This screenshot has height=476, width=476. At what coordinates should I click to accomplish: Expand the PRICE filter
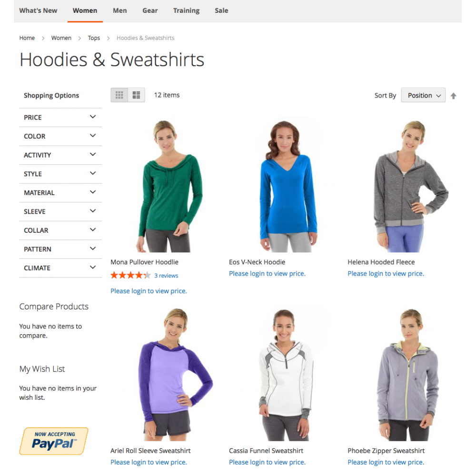coord(60,118)
